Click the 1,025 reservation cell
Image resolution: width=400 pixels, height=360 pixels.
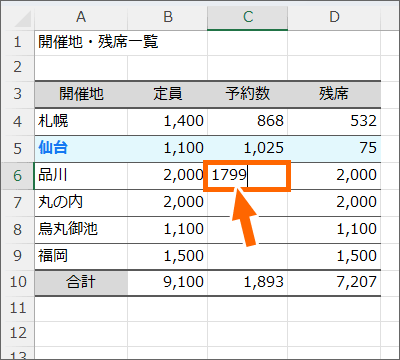click(247, 149)
